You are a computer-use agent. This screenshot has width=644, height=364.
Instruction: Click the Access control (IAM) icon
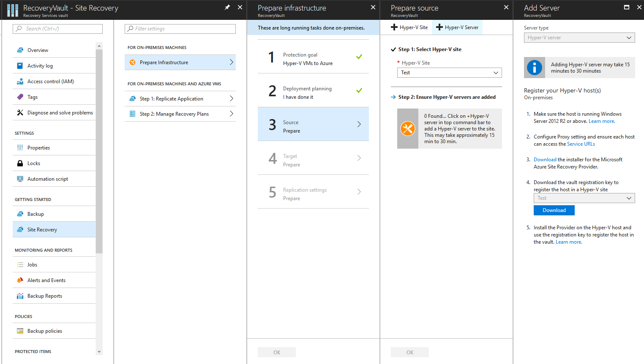pyautogui.click(x=20, y=81)
